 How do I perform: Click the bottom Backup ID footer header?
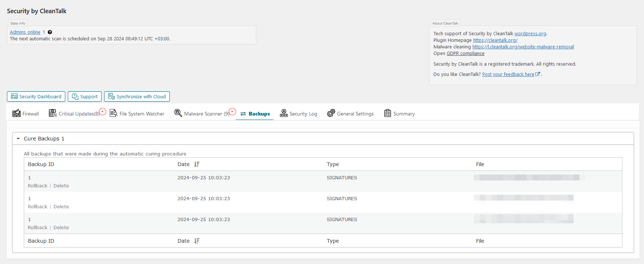coord(41,241)
